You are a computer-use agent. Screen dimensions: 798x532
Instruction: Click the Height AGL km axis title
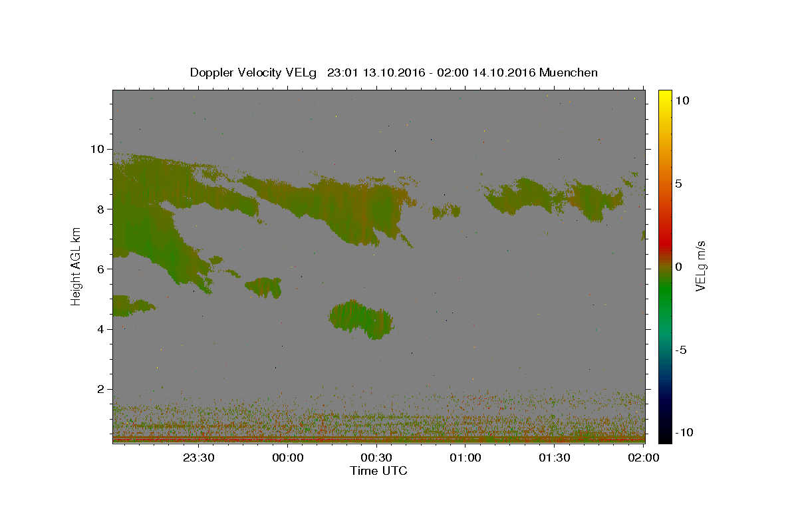click(x=76, y=267)
